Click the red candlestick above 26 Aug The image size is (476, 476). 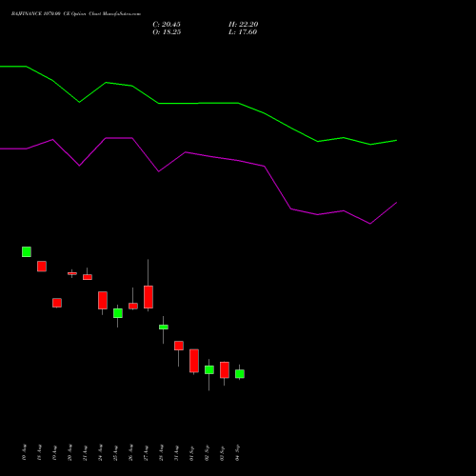click(133, 306)
